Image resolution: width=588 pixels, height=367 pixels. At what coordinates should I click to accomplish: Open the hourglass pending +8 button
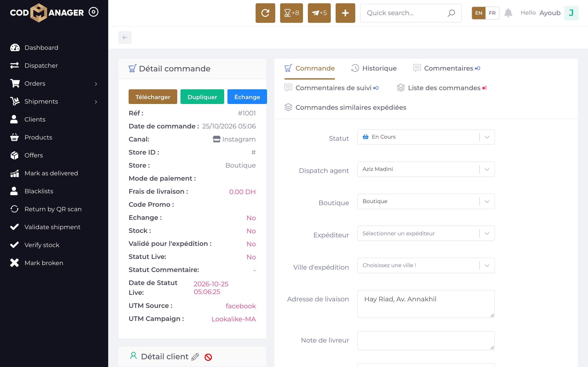click(x=291, y=13)
